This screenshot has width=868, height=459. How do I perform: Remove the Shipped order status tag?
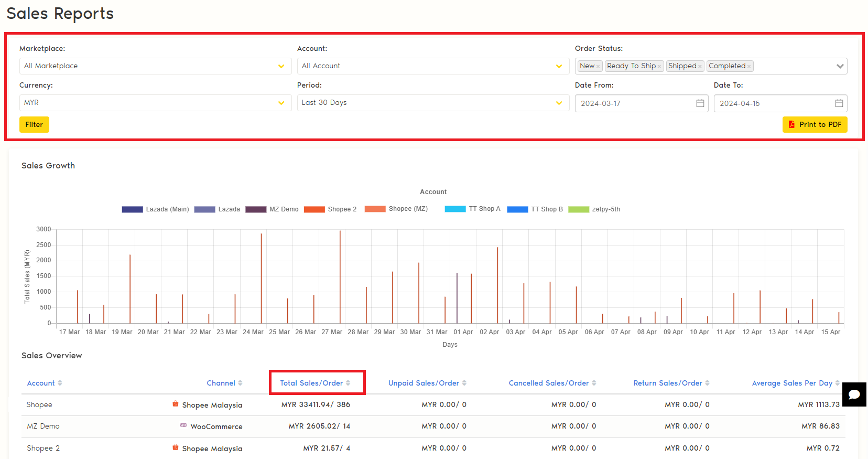click(700, 67)
